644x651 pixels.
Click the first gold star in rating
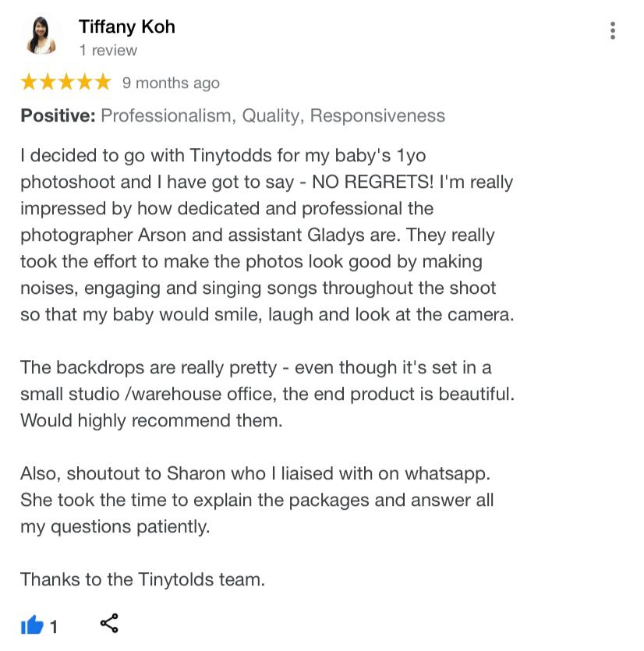(x=29, y=82)
